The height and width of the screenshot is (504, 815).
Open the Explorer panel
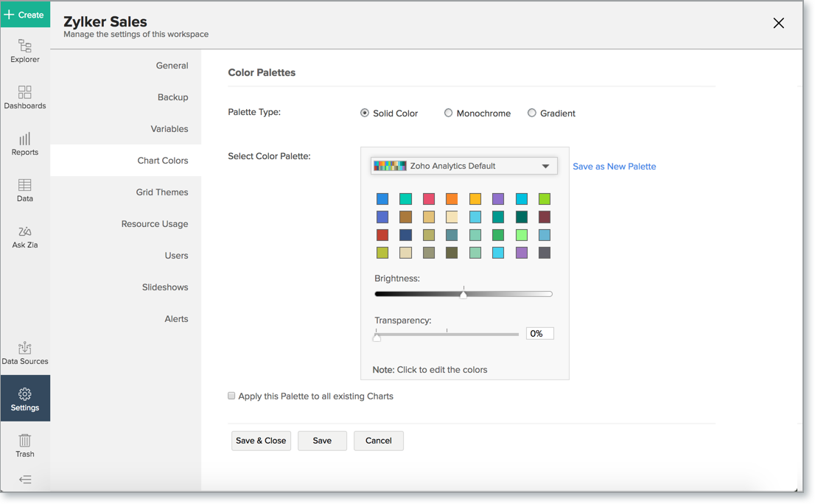point(25,49)
